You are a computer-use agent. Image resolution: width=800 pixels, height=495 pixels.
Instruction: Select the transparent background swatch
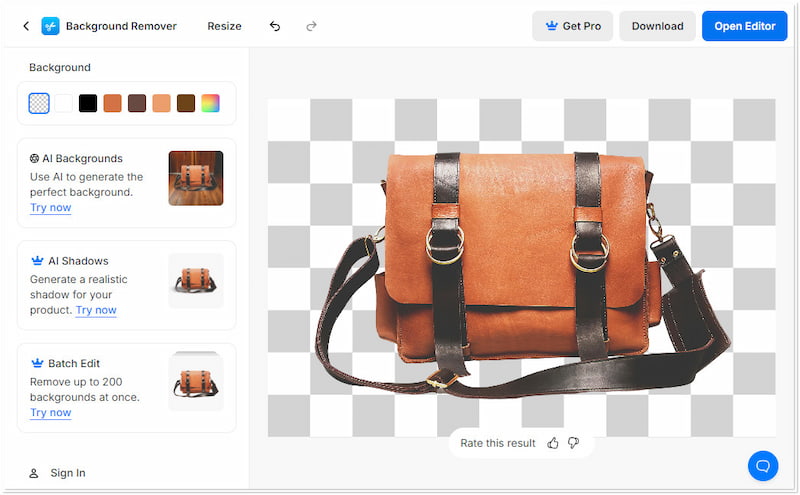click(39, 103)
